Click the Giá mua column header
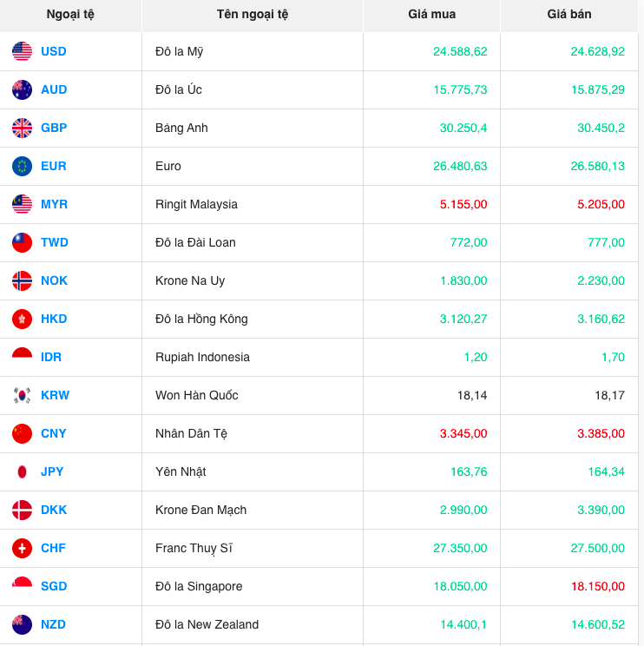Screen dimensions: 644x646 tap(431, 14)
